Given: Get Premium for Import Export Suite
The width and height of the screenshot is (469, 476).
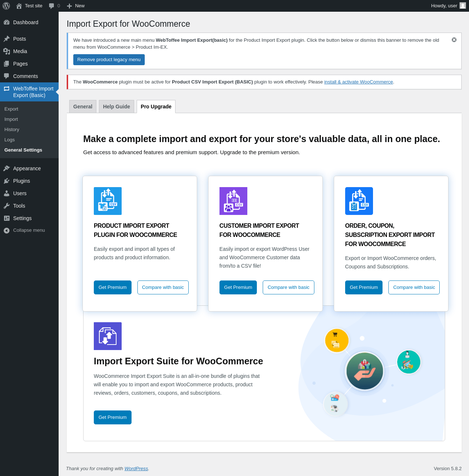Looking at the screenshot, I should click(112, 417).
